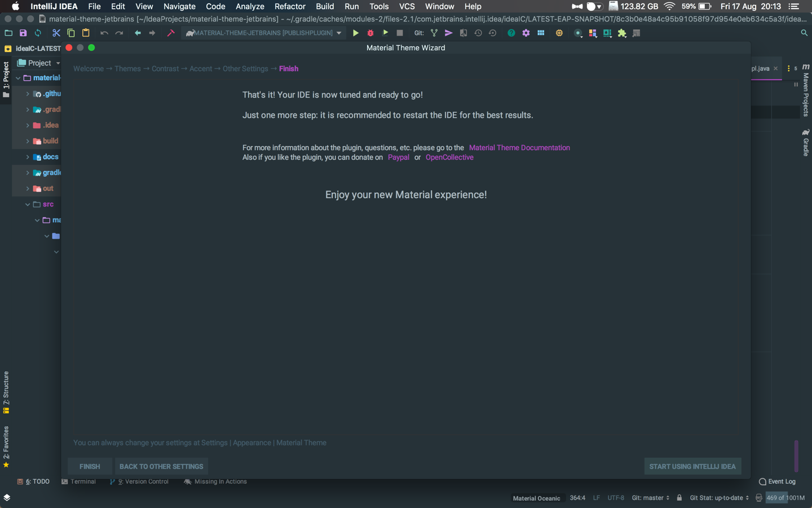
Task: Click the Git Show History clock icon
Action: click(x=478, y=33)
